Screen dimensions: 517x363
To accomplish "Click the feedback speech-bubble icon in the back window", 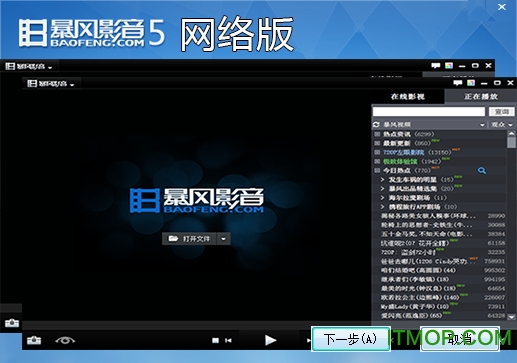I will click(x=435, y=66).
